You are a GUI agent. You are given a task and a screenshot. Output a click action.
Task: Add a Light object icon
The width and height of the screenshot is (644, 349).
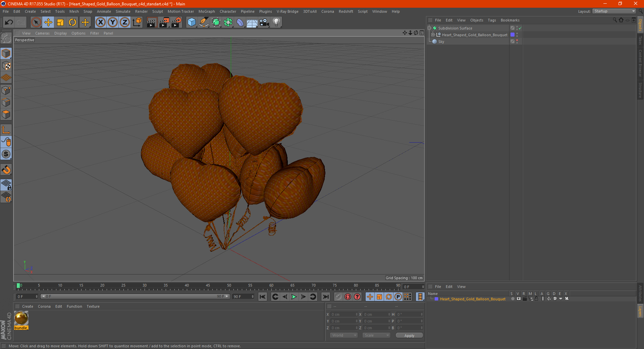[276, 22]
